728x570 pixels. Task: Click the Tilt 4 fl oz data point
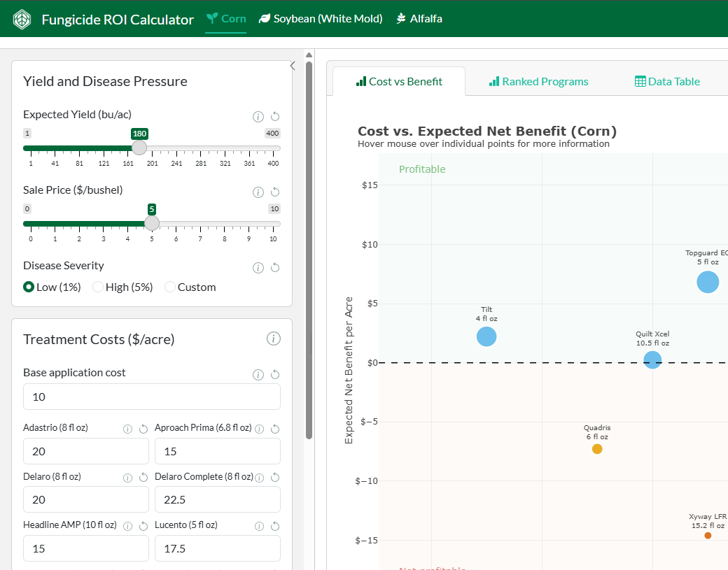click(x=486, y=336)
